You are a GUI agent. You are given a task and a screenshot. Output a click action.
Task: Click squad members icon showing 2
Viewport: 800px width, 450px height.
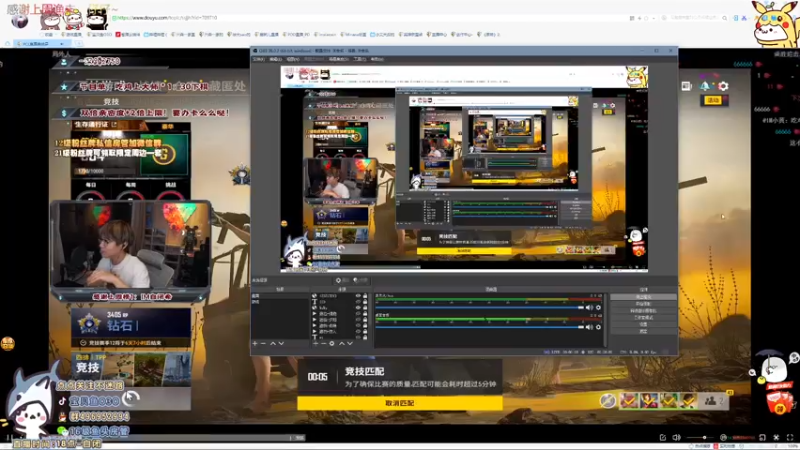714,401
